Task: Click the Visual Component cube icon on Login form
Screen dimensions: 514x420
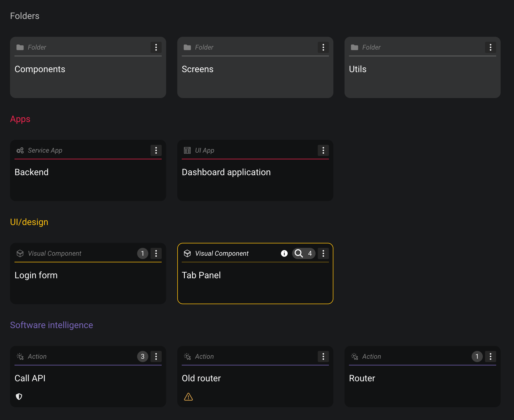Action: 20,253
